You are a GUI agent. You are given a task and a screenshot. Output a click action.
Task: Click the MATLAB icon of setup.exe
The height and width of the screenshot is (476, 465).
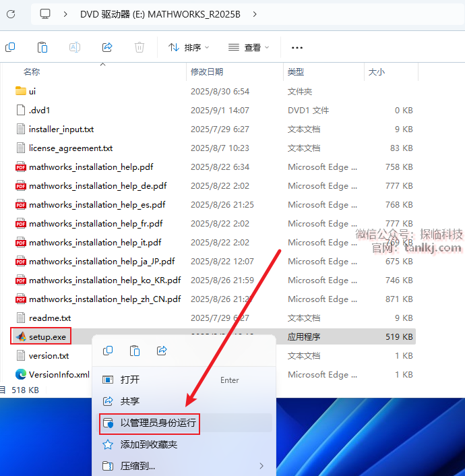(x=21, y=336)
